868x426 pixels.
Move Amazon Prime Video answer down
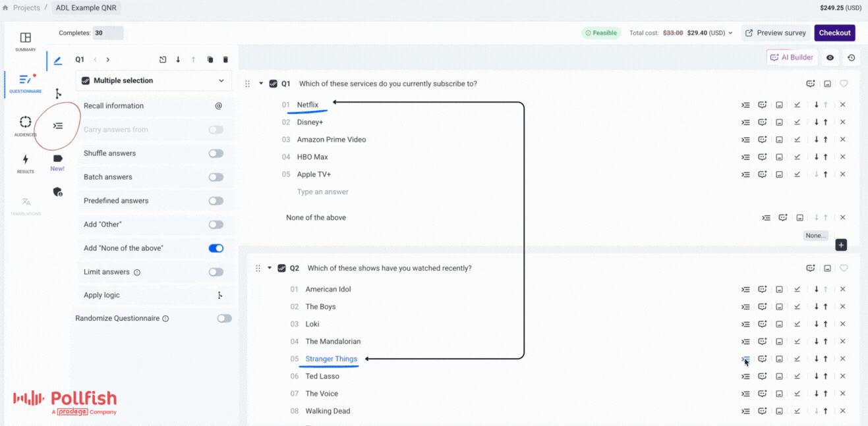click(x=817, y=140)
